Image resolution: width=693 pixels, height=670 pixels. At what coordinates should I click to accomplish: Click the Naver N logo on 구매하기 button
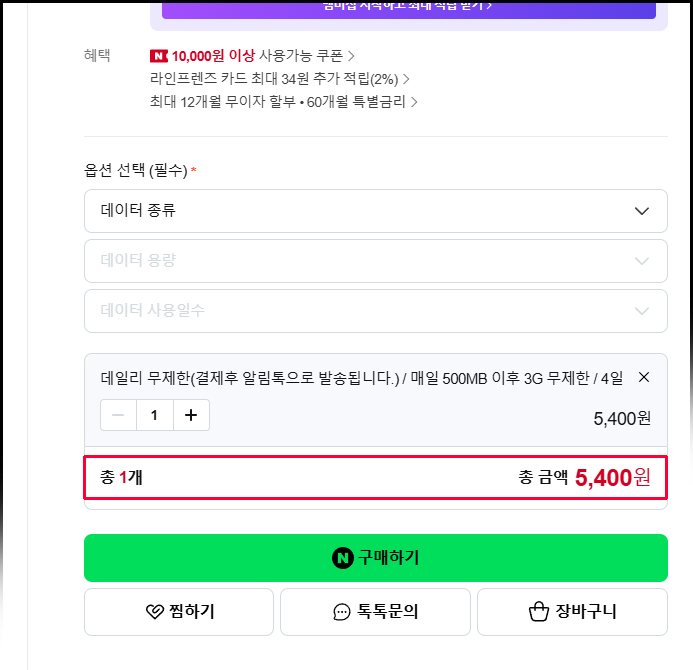click(343, 558)
